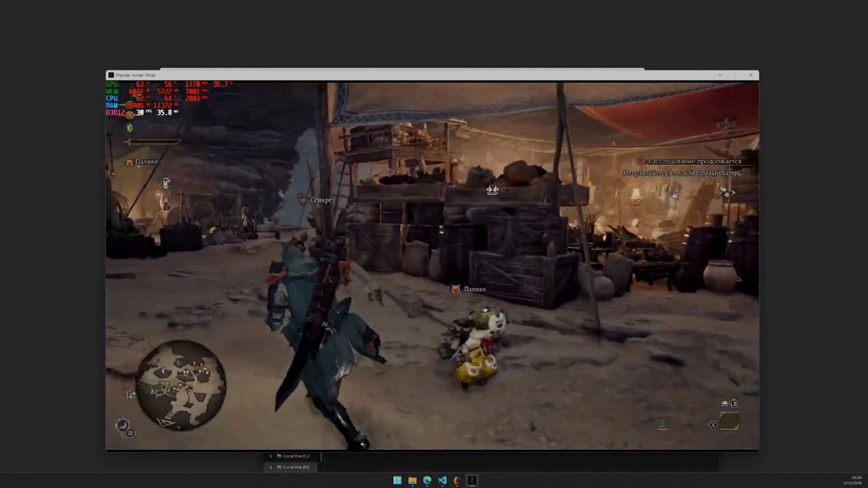
Task: Click the day-night moon indicator icon
Action: [122, 425]
